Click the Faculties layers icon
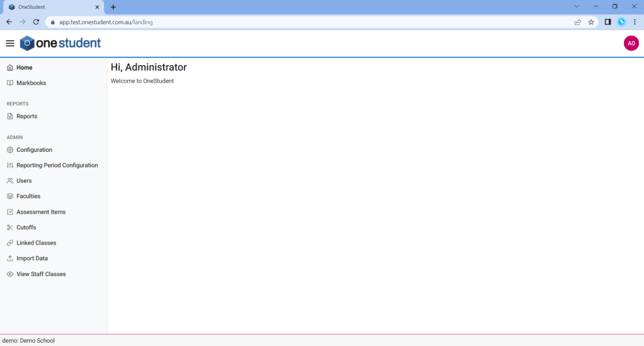The width and height of the screenshot is (644, 346). (10, 197)
